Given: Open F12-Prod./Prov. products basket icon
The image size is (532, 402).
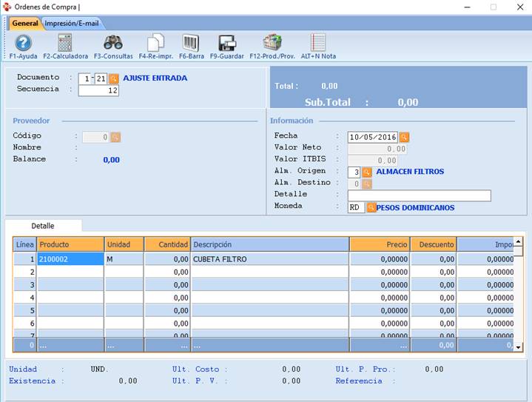Looking at the screenshot, I should tap(272, 43).
